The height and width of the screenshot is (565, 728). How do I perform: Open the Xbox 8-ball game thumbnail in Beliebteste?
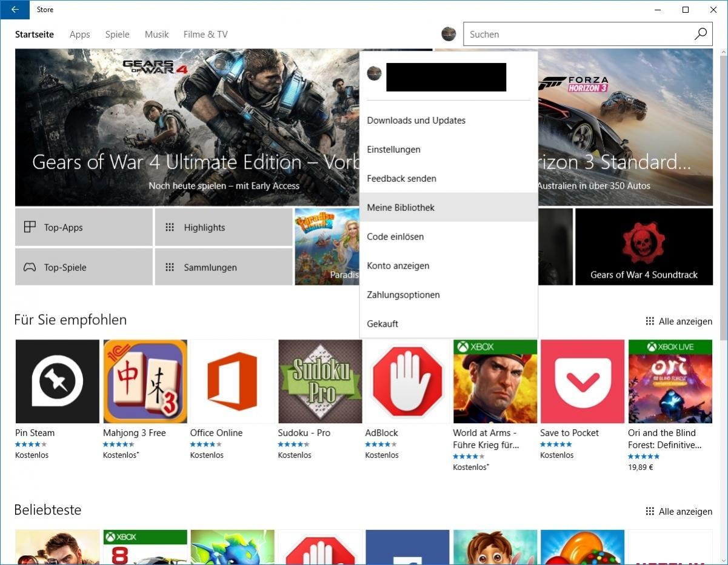pos(145,547)
